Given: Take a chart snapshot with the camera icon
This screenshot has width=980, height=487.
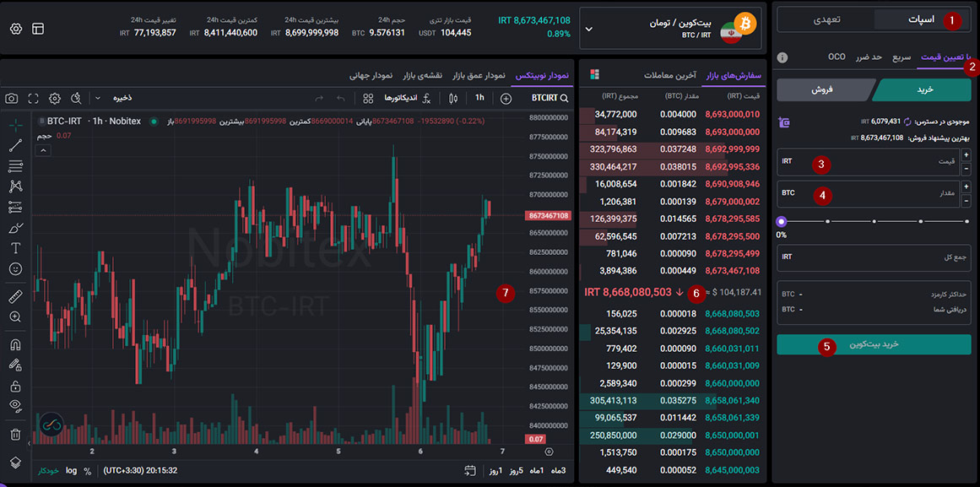Looking at the screenshot, I should coord(11,98).
